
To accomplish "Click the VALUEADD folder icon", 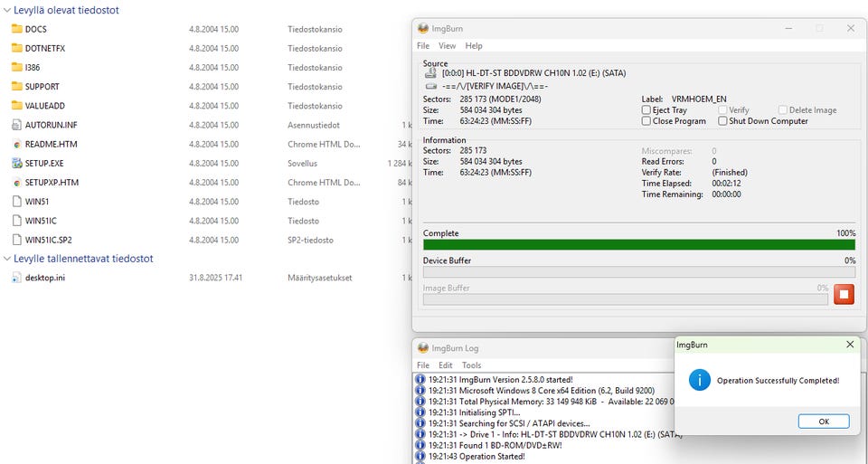I will (16, 105).
